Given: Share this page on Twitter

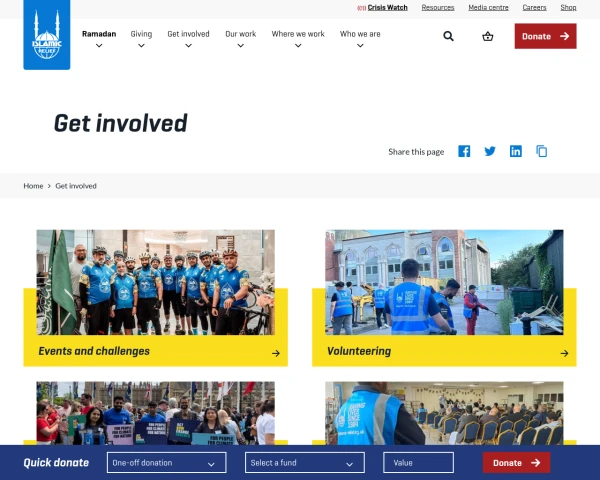Looking at the screenshot, I should point(490,151).
